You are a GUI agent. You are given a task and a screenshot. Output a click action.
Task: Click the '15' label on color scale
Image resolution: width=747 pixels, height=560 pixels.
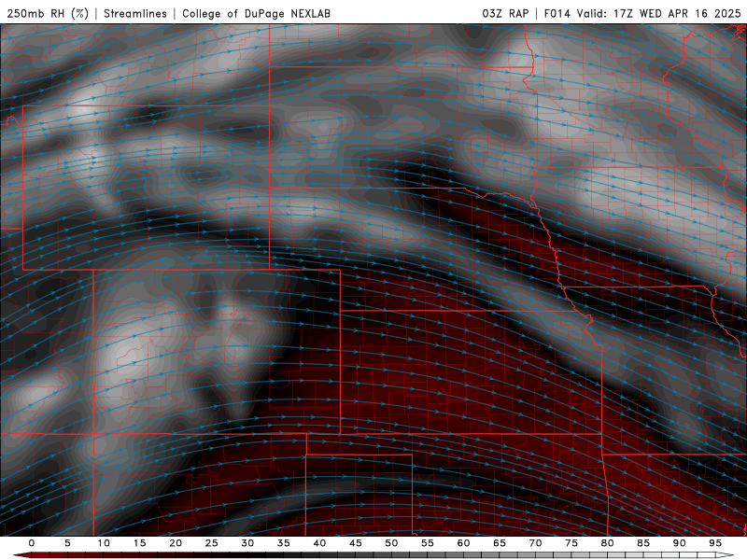point(139,543)
